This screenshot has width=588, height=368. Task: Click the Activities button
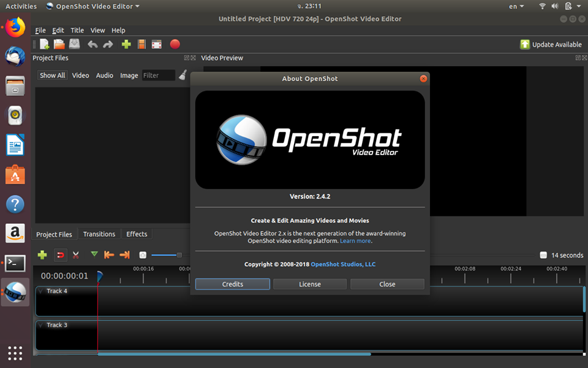(21, 6)
